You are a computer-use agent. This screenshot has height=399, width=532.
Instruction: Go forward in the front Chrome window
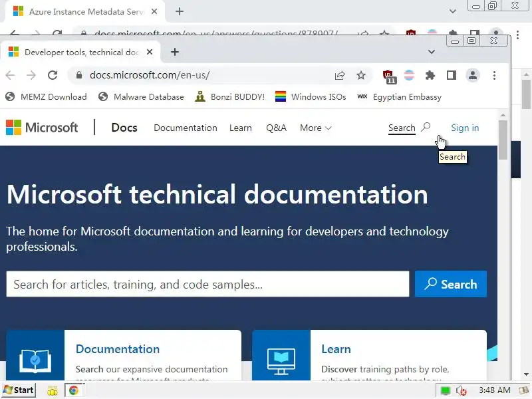click(31, 75)
